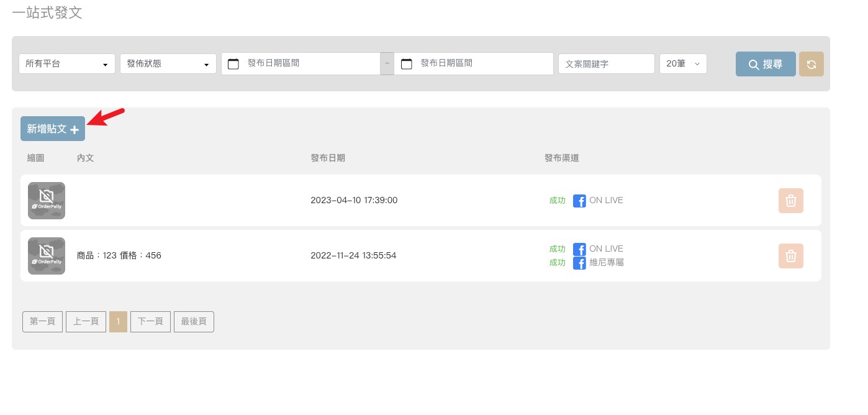The image size is (868, 415).
Task: Click the Facebook icon for 維尼專屬 channel
Action: coord(579,263)
